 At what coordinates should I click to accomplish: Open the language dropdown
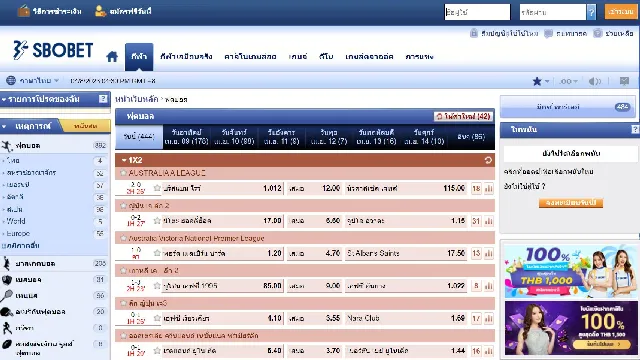[39, 80]
